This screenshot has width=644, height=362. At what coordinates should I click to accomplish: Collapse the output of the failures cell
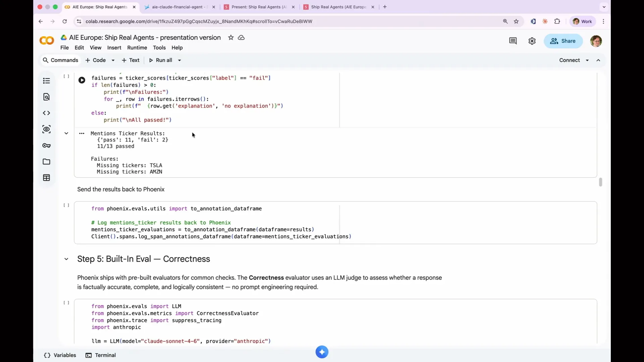[66, 133]
